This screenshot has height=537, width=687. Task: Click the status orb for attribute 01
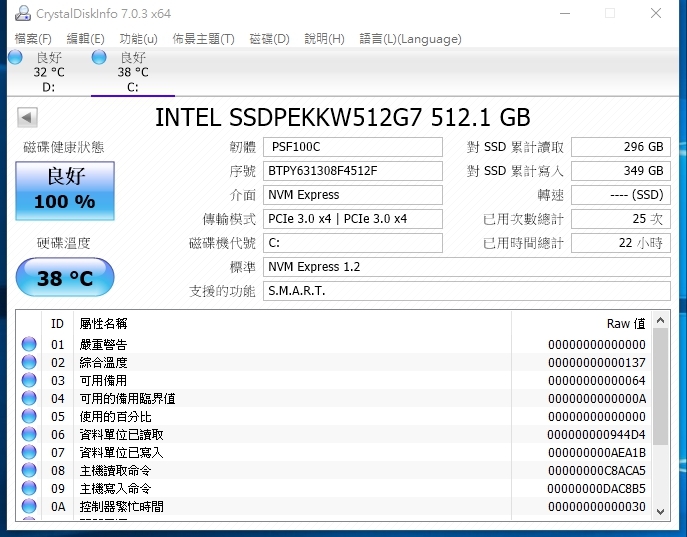click(29, 344)
